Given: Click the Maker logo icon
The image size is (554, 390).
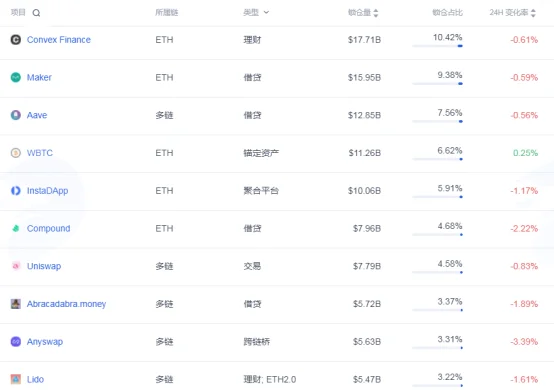Looking at the screenshot, I should coord(16,77).
